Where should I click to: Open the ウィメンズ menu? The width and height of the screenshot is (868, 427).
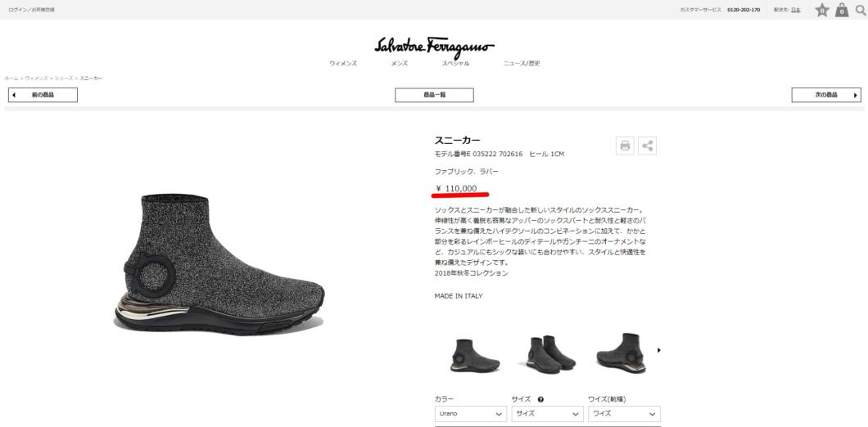point(343,64)
